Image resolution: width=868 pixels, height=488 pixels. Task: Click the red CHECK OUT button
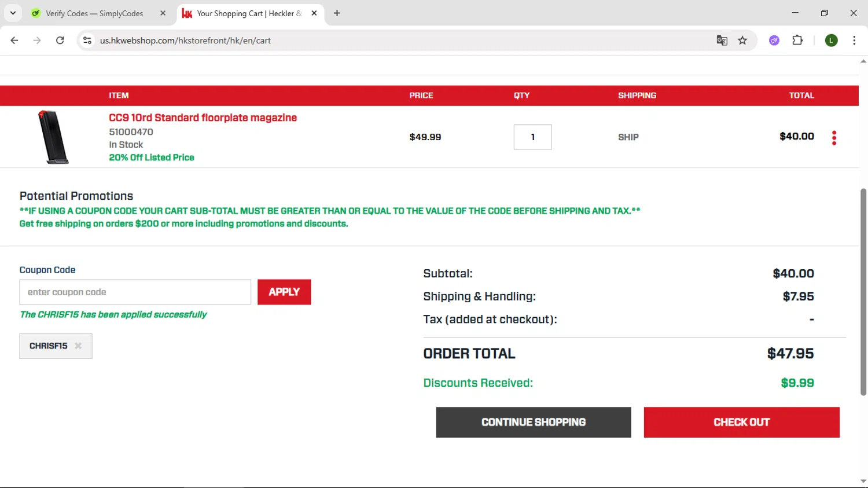pos(741,422)
